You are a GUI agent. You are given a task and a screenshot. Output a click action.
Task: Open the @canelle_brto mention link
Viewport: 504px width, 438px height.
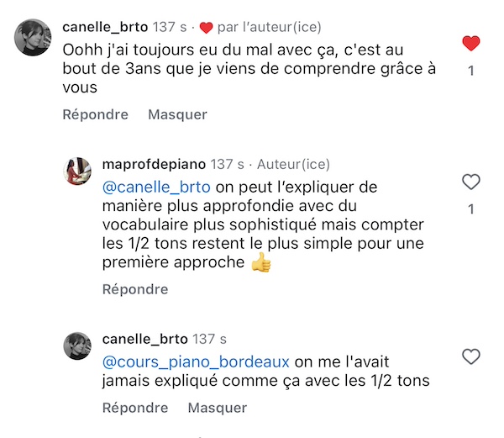pyautogui.click(x=157, y=186)
